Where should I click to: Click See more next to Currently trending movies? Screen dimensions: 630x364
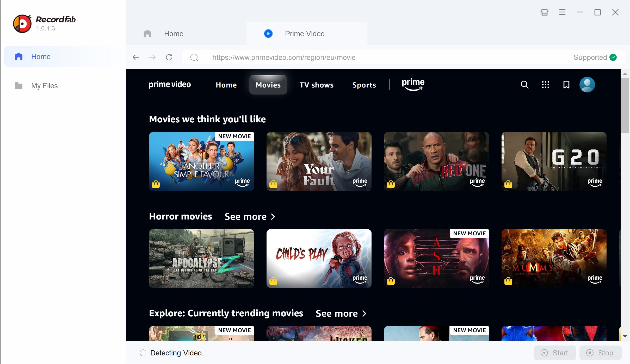point(341,313)
